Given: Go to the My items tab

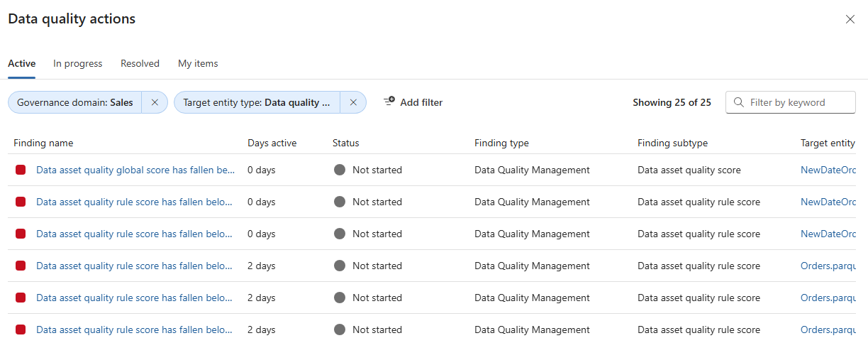Looking at the screenshot, I should click(x=198, y=63).
